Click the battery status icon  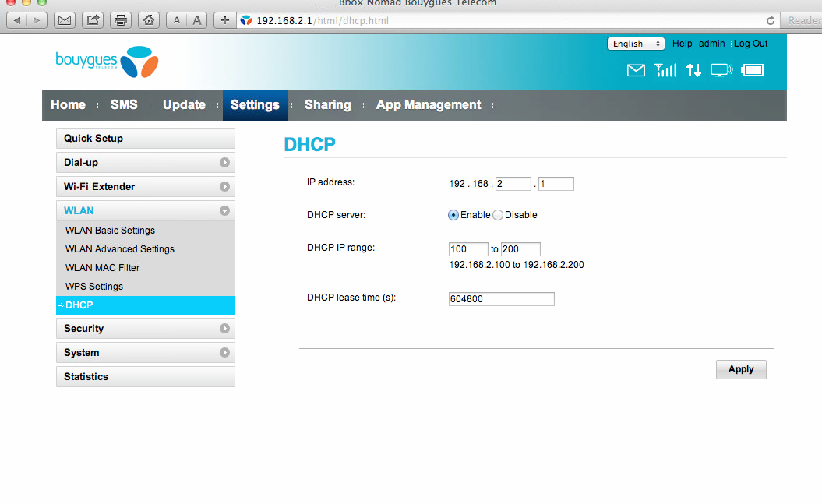tap(752, 71)
